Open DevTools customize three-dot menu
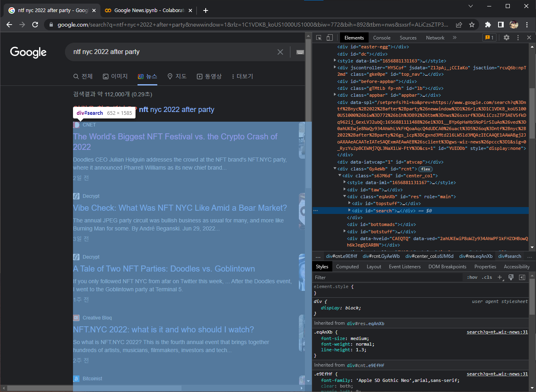This screenshot has width=536, height=392. coord(518,37)
